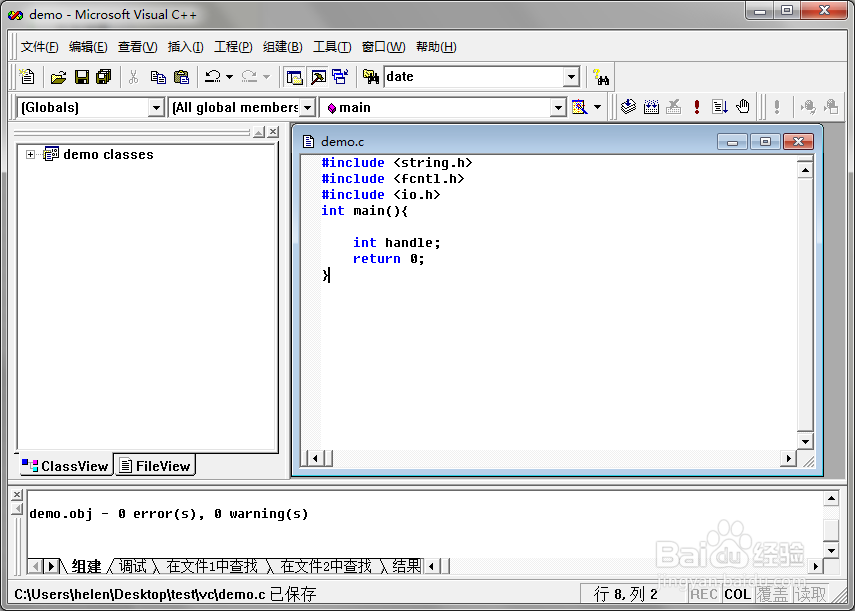Image resolution: width=855 pixels, height=611 pixels.
Task: Expand the demo classes tree node
Action: pos(31,155)
